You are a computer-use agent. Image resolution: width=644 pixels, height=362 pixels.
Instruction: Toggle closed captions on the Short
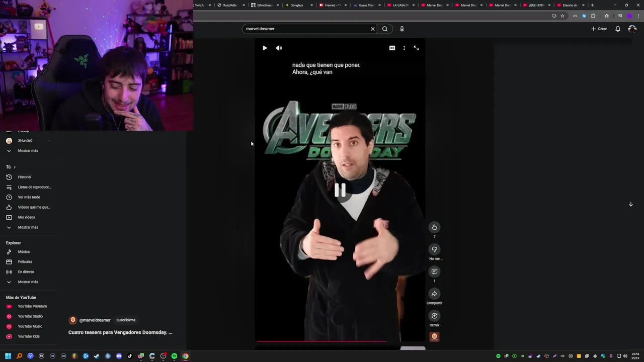point(392,48)
